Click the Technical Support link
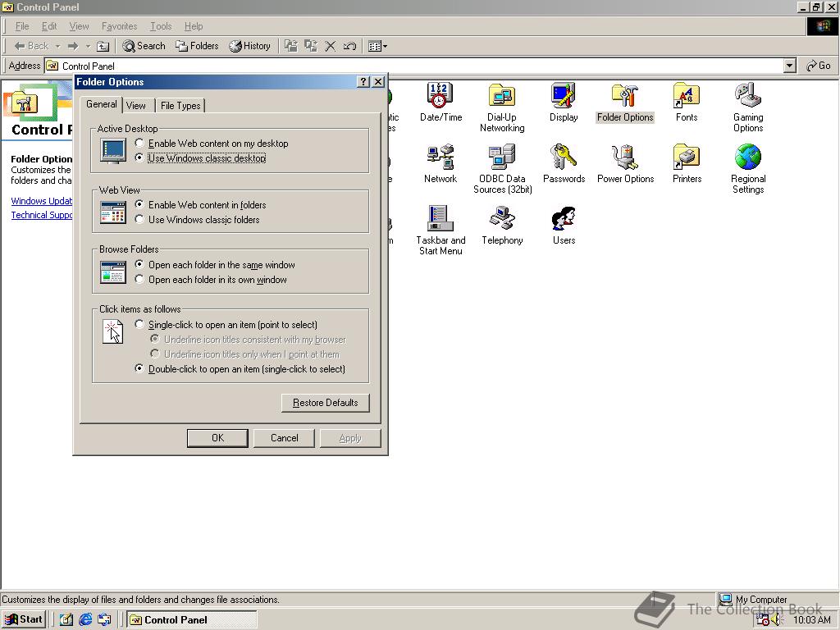 [x=41, y=215]
